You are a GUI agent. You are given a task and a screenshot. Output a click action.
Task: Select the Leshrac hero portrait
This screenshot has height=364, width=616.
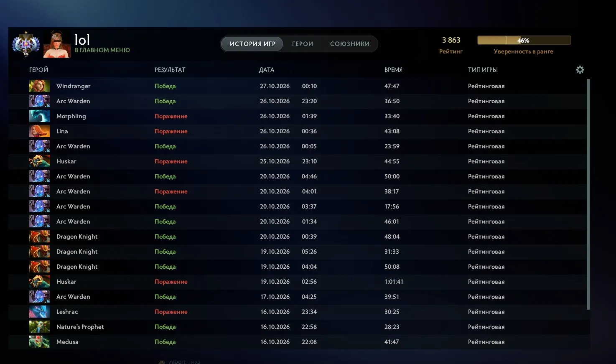(x=40, y=312)
